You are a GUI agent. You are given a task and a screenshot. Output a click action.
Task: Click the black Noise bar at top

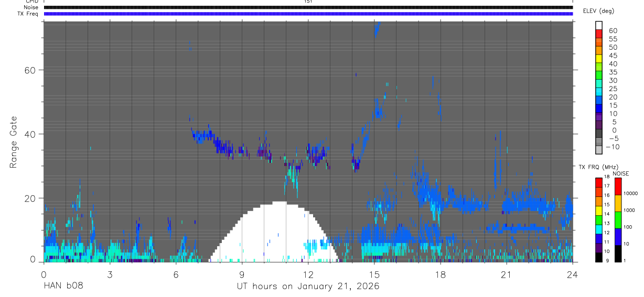tap(308, 8)
